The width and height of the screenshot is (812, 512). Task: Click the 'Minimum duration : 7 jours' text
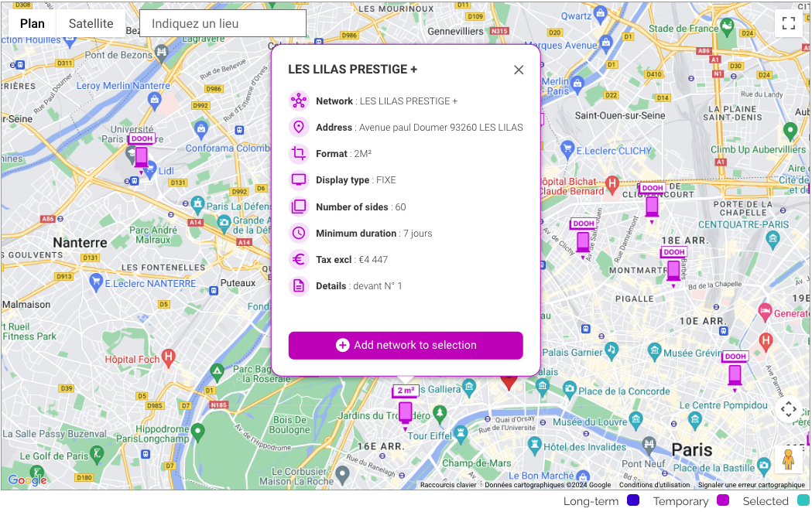click(x=374, y=234)
